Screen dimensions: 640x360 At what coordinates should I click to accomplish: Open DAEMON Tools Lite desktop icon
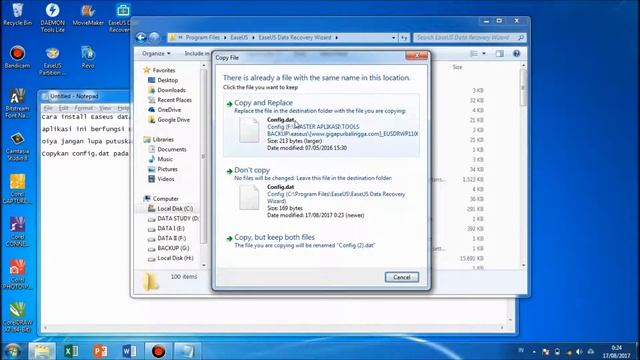click(53, 17)
